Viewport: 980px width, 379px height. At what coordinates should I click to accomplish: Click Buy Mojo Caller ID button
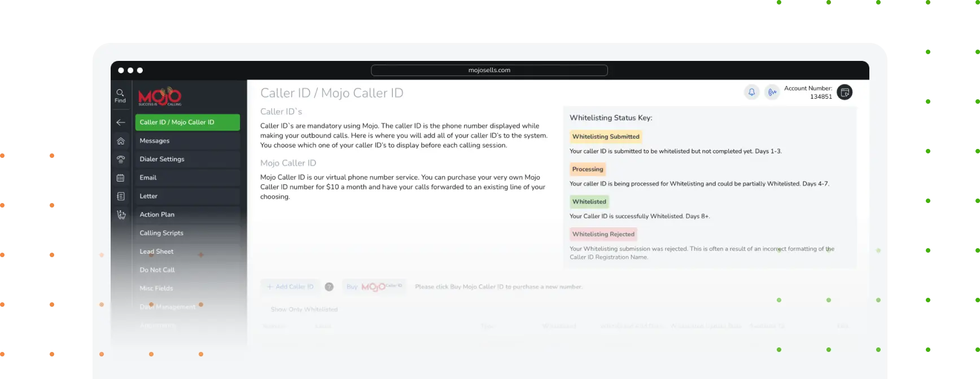[x=374, y=287]
